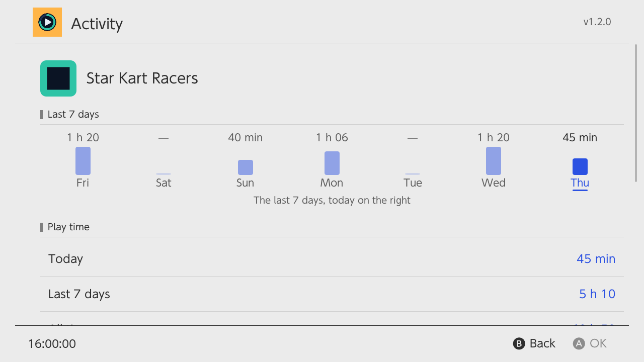Viewport: 644px width, 362px height.
Task: Click the A button OK icon
Action: tap(579, 343)
